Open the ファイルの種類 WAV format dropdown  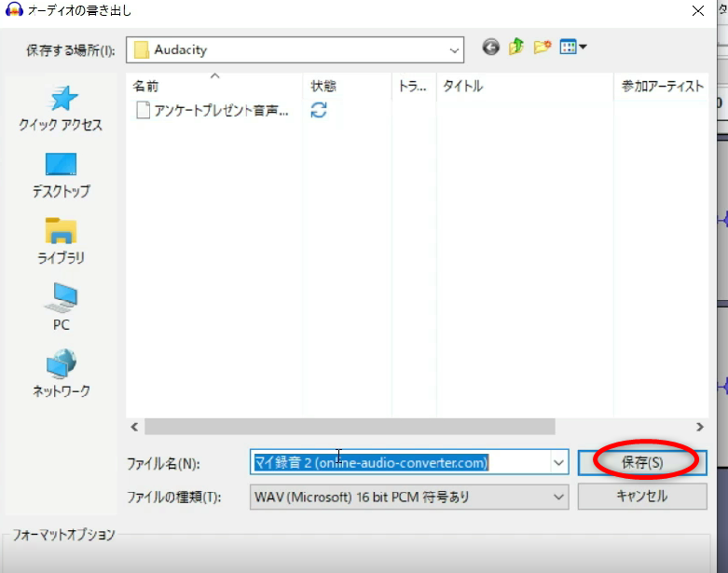pyautogui.click(x=558, y=498)
